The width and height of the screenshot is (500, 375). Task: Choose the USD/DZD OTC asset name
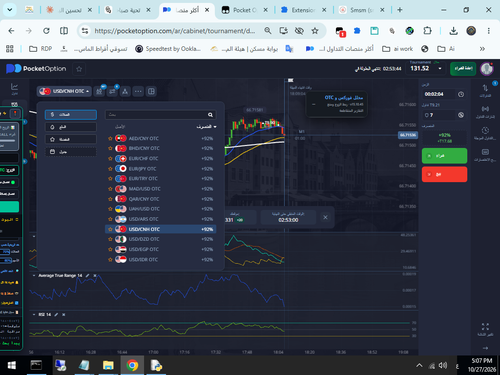pos(144,239)
